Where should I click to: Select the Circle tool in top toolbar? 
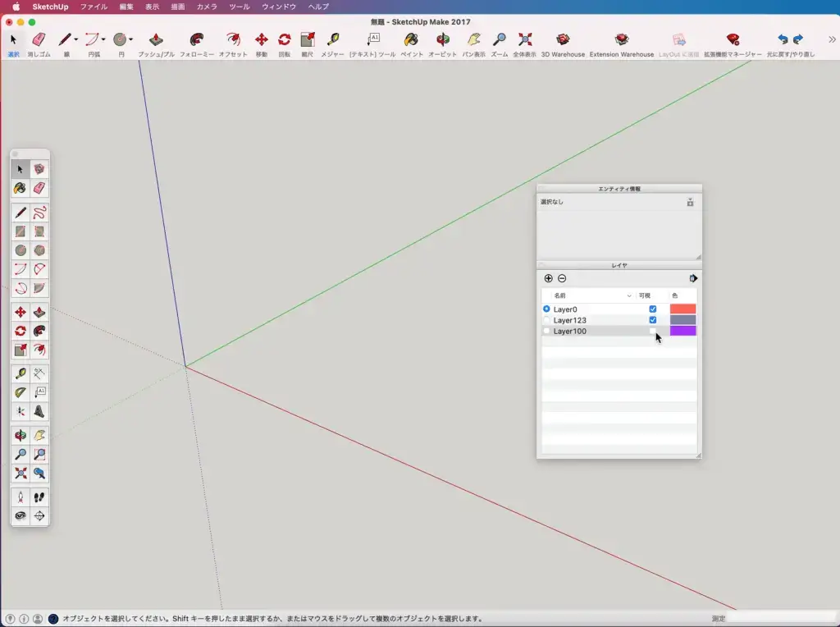120,39
